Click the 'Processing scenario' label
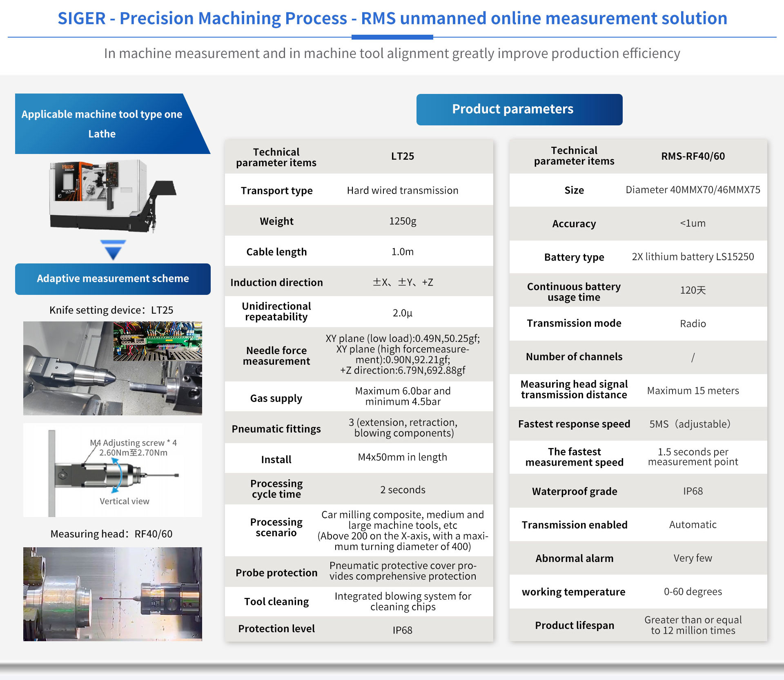Viewport: 784px width, 680px height. [276, 527]
